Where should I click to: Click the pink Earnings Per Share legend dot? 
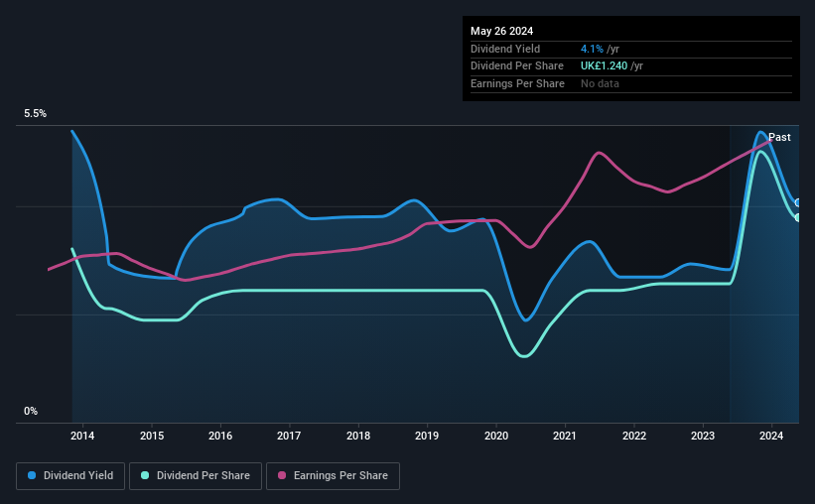point(282,475)
